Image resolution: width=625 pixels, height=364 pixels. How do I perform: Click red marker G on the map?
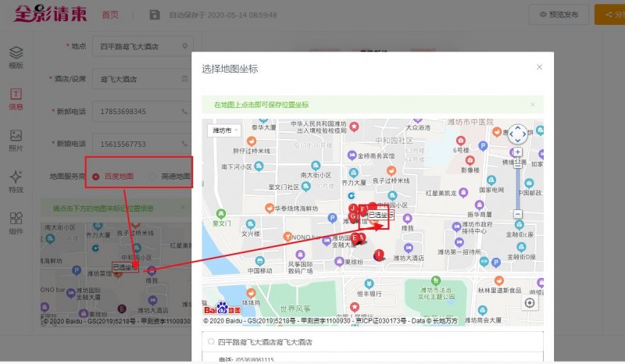coord(353,216)
